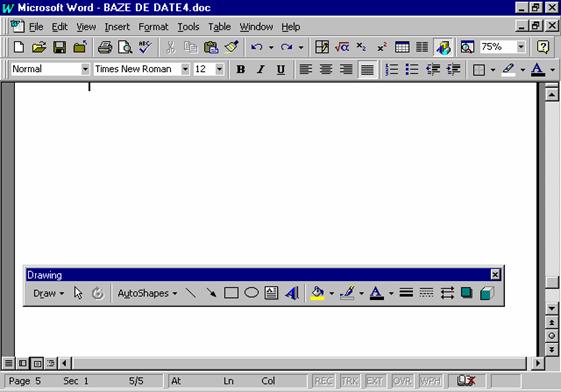Screen dimensions: 561x392
Task: Click the Draw button in Drawing toolbar
Action: click(48, 294)
